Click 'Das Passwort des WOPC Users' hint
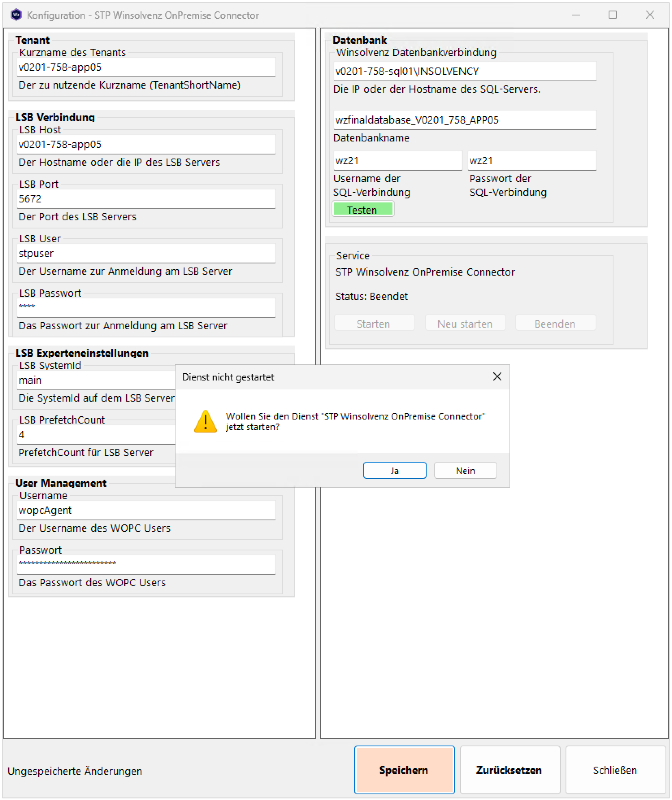Screen dimensions: 672x800 (x=92, y=583)
